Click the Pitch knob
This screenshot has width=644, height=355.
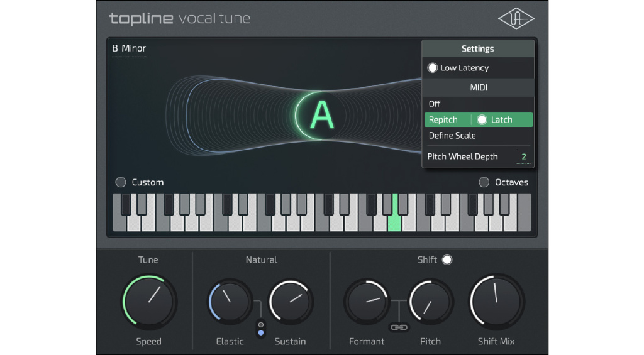click(x=430, y=302)
